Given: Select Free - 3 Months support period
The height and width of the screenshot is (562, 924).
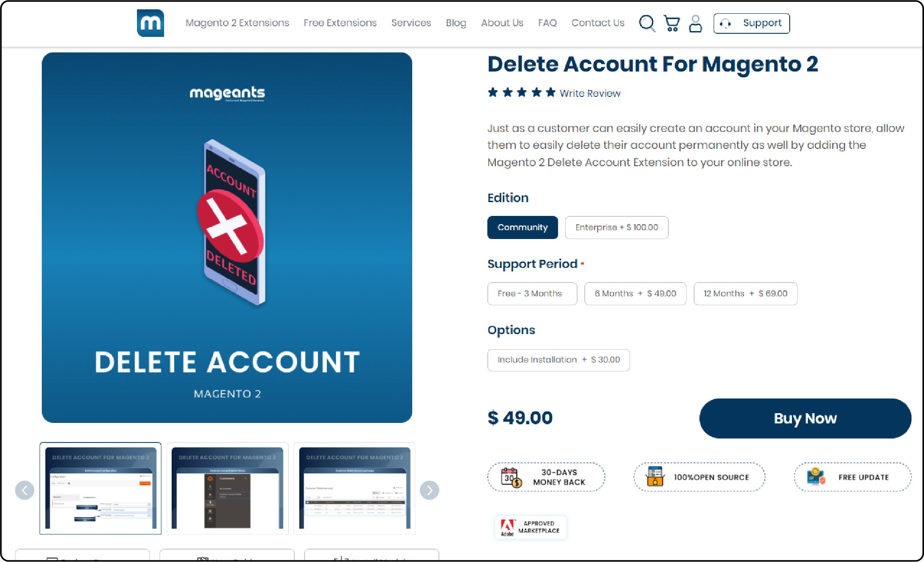Looking at the screenshot, I should point(530,293).
